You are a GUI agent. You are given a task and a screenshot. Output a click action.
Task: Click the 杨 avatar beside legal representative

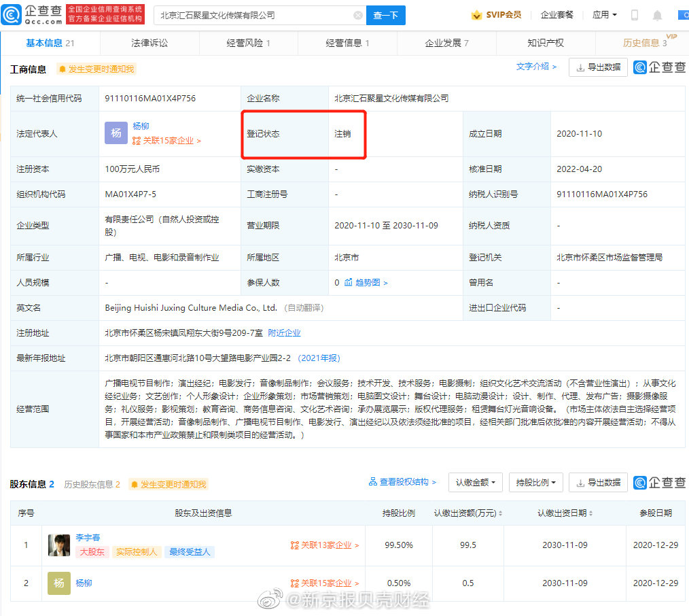click(116, 133)
